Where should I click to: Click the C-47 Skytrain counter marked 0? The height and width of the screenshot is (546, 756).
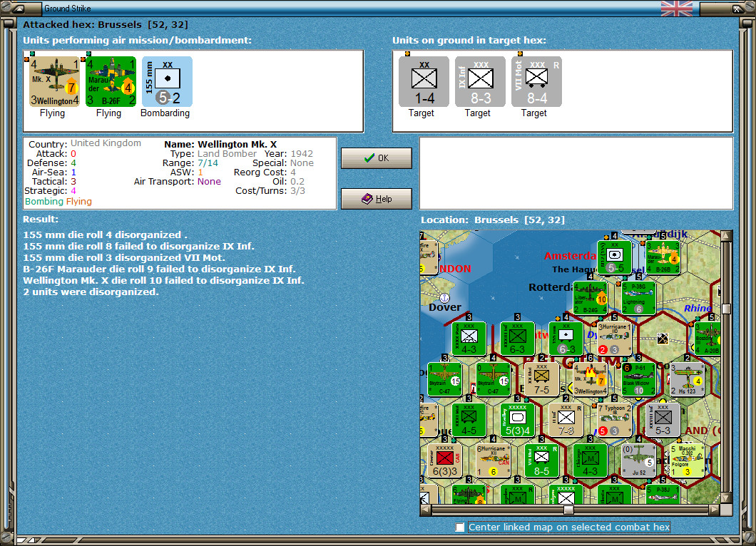(x=494, y=379)
